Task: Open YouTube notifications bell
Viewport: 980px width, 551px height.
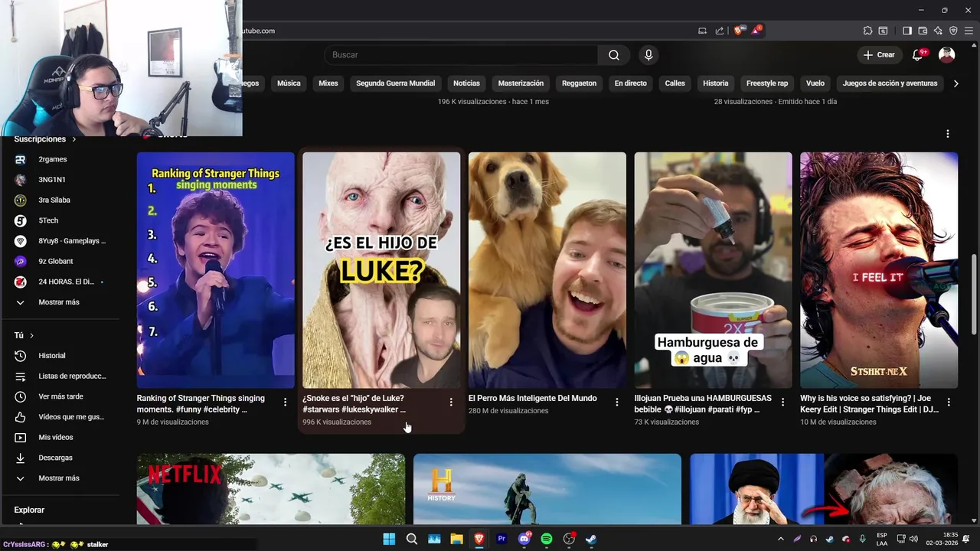Action: point(918,54)
